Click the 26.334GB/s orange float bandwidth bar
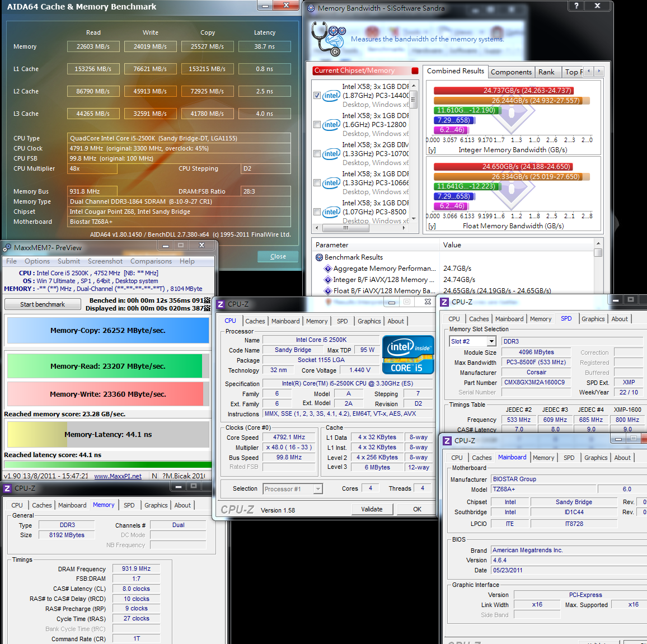The image size is (647, 644). (512, 177)
